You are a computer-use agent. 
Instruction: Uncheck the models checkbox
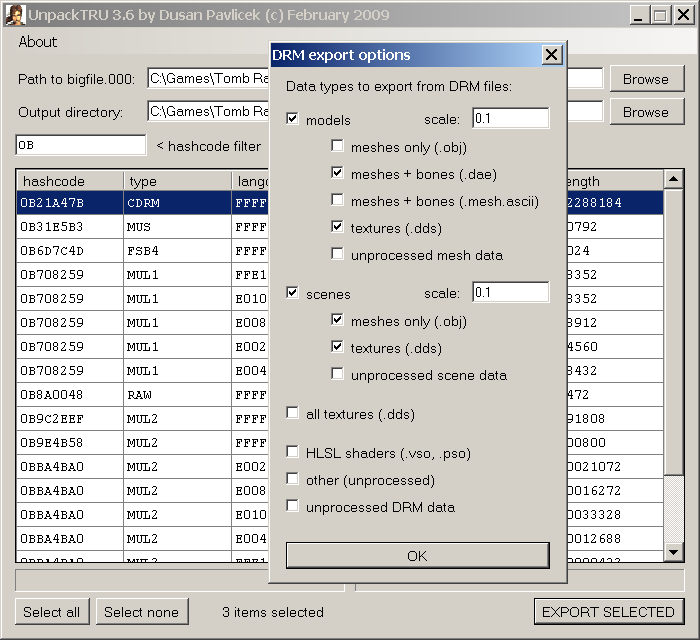(293, 120)
